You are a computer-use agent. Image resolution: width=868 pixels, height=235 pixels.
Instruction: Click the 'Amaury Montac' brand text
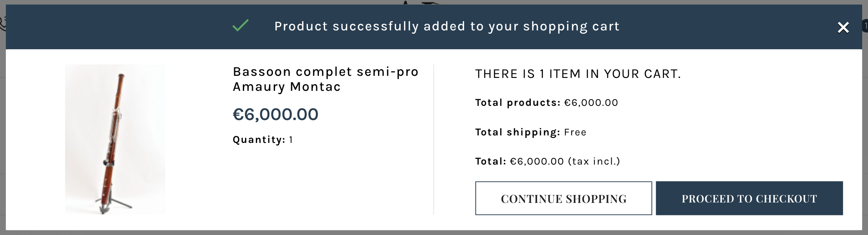[x=286, y=87]
